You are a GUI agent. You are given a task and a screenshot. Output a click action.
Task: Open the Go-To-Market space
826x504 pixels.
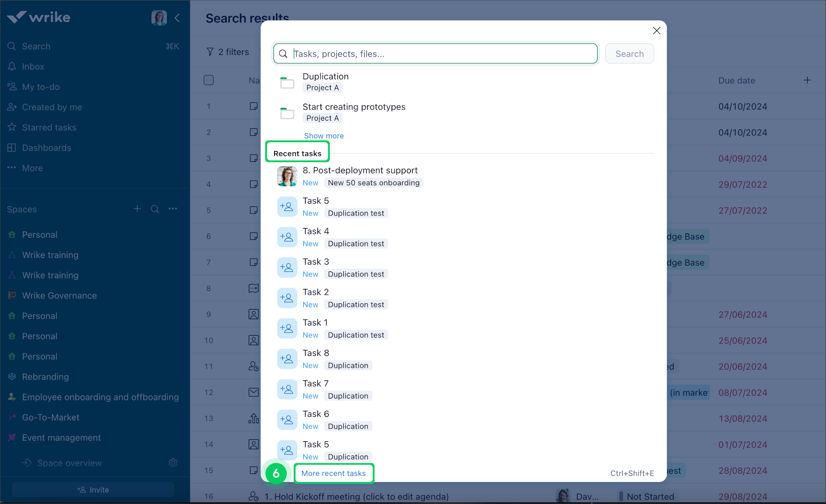coord(50,417)
